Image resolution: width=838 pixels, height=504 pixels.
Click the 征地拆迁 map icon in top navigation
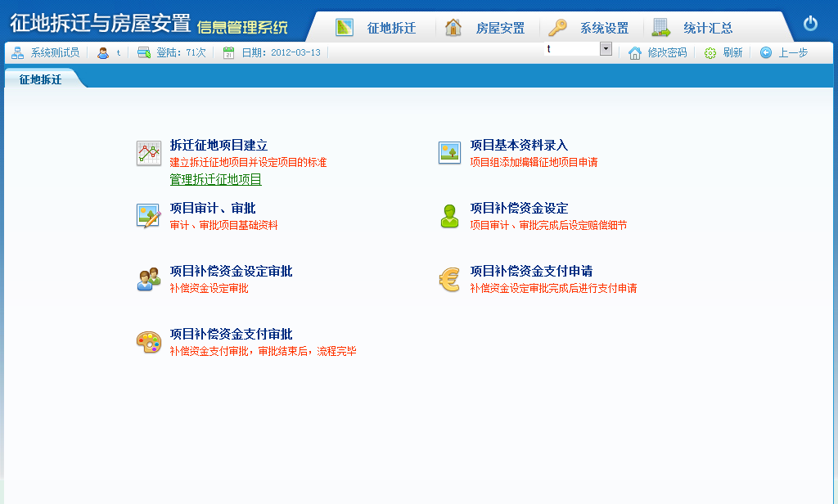(345, 27)
